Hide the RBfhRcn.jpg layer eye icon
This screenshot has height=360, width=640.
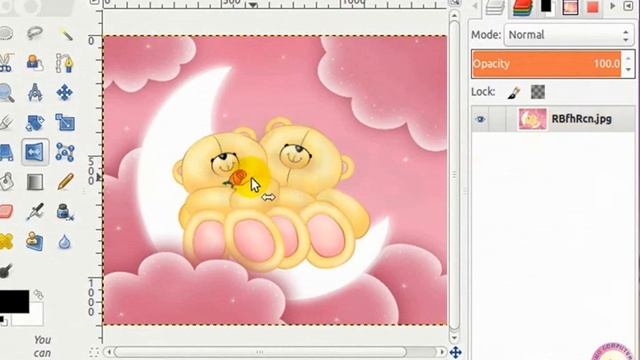[480, 119]
